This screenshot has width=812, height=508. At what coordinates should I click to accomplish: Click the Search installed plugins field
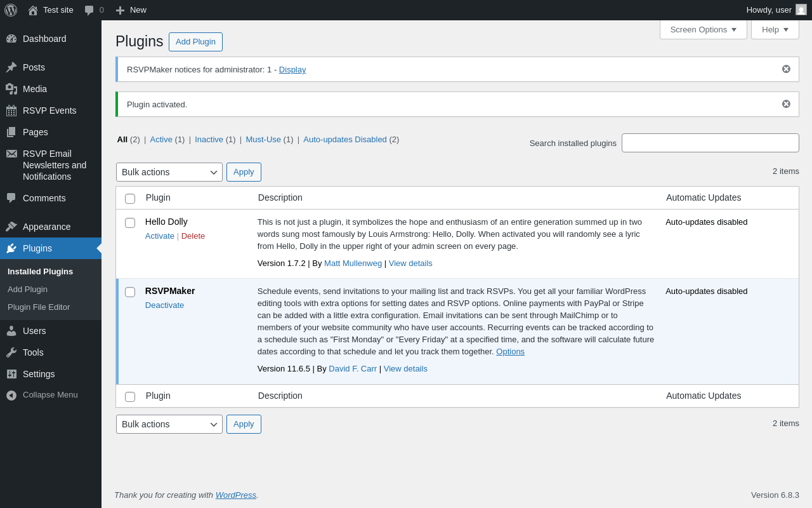710,143
